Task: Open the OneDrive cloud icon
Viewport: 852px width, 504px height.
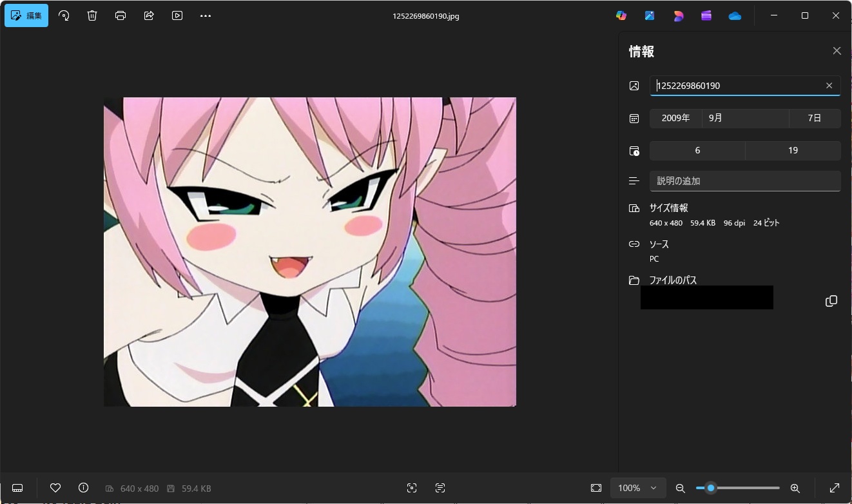Action: point(735,16)
